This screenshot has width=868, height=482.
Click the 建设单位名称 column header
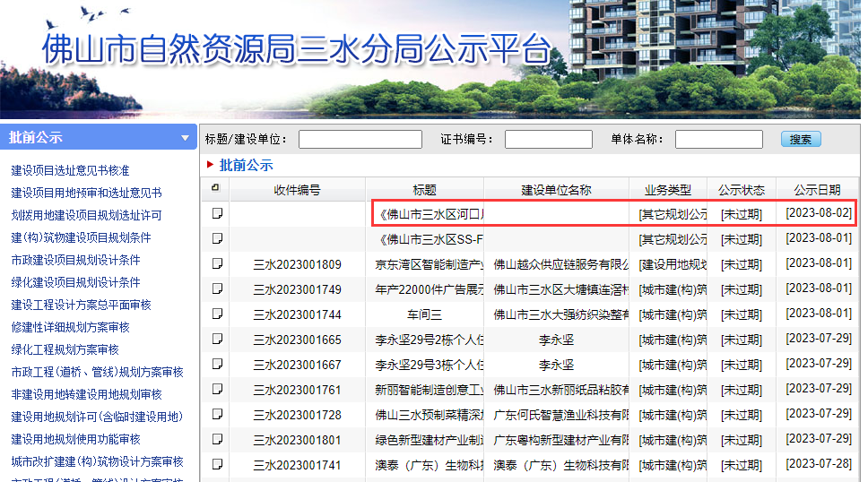click(556, 190)
